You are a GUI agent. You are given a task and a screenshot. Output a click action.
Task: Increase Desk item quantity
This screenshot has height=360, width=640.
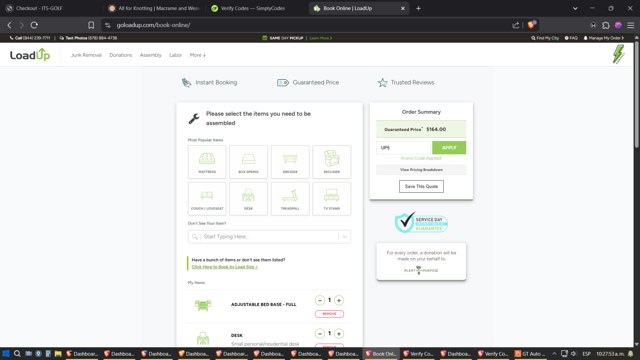pyautogui.click(x=339, y=334)
